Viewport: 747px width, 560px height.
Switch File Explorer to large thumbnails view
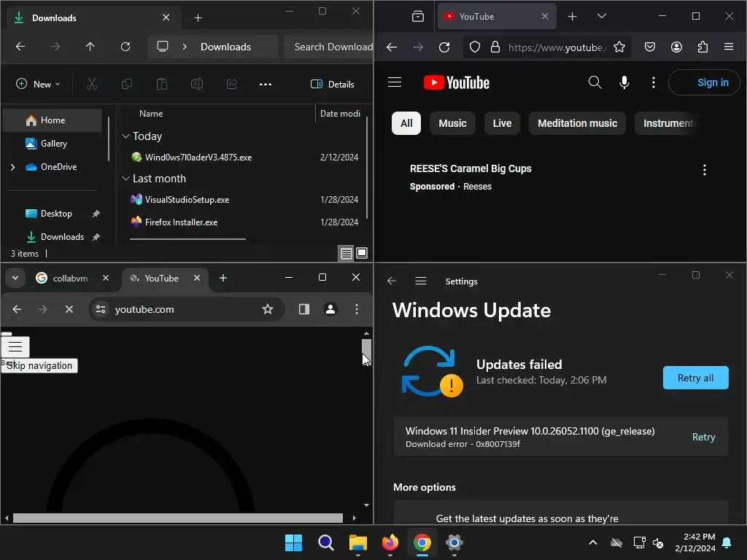click(x=362, y=253)
